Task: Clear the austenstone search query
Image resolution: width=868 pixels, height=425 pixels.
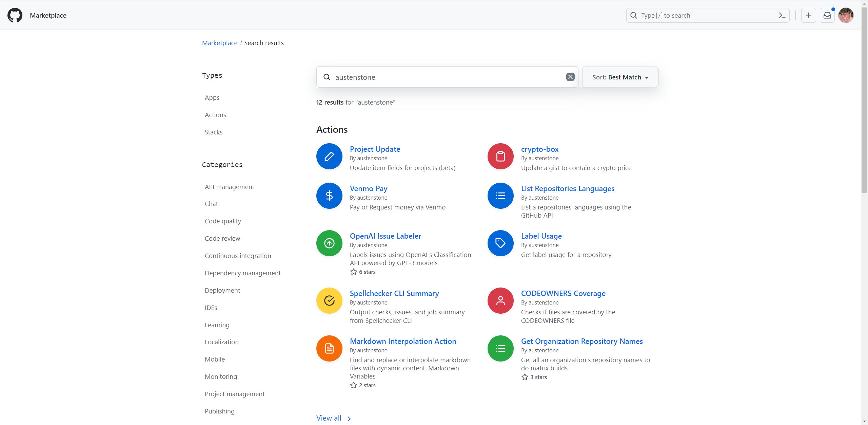Action: 570,77
